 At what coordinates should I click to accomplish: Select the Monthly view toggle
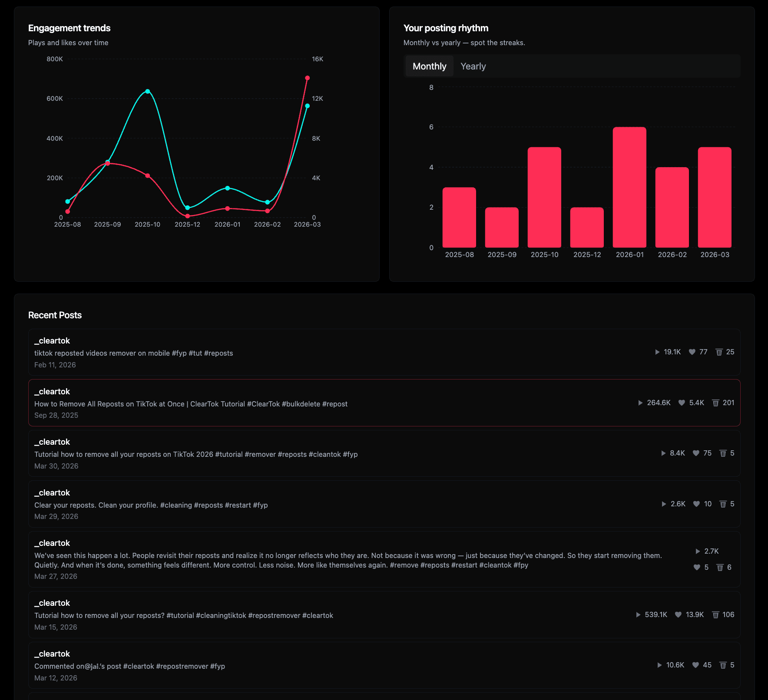[429, 66]
